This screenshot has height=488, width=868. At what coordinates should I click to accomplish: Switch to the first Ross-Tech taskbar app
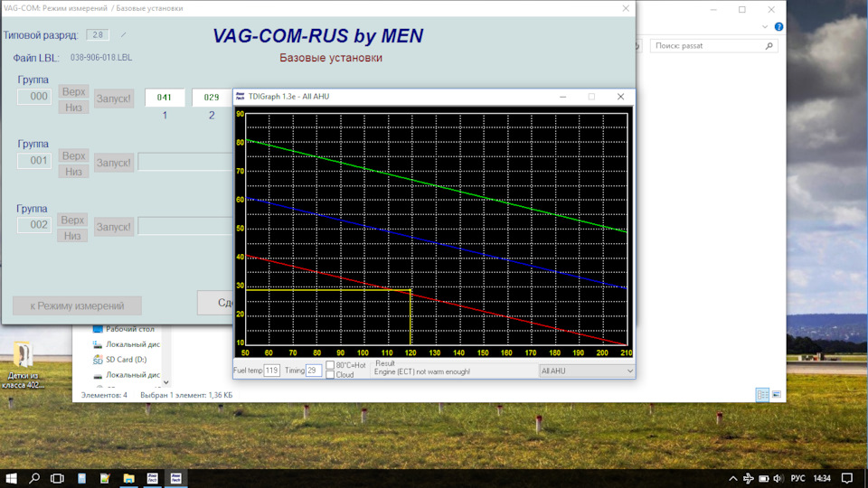coord(152,478)
